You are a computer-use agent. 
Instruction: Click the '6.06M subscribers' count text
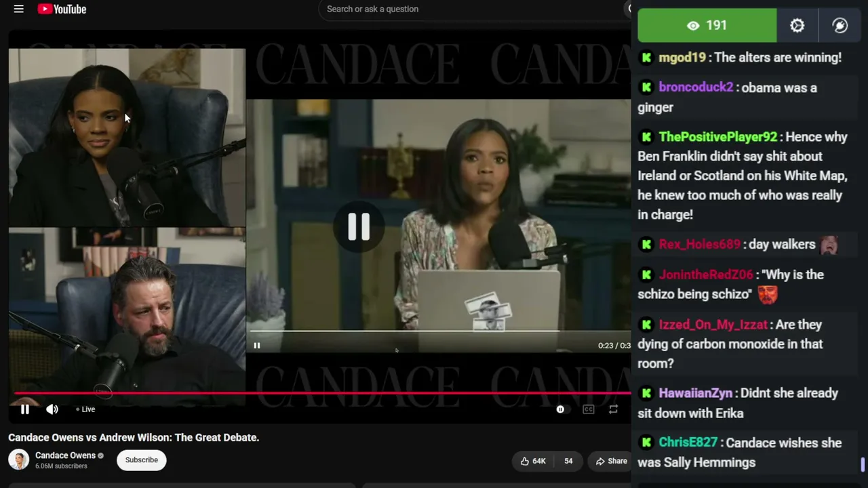(x=61, y=466)
